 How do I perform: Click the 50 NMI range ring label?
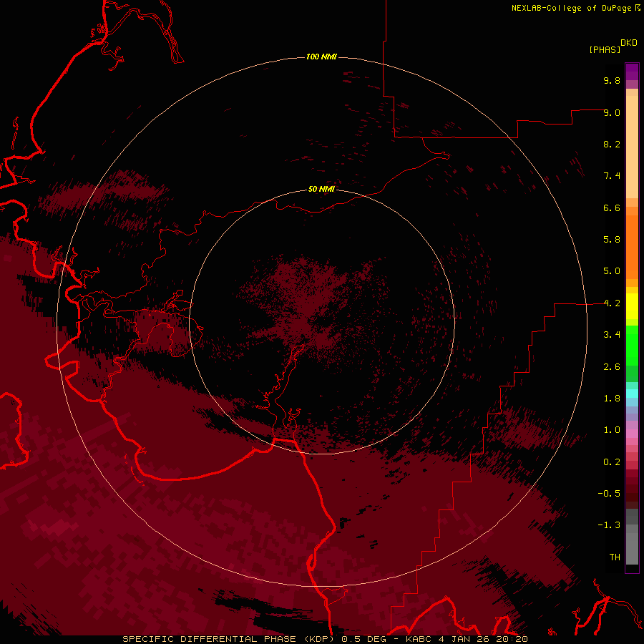[321, 189]
